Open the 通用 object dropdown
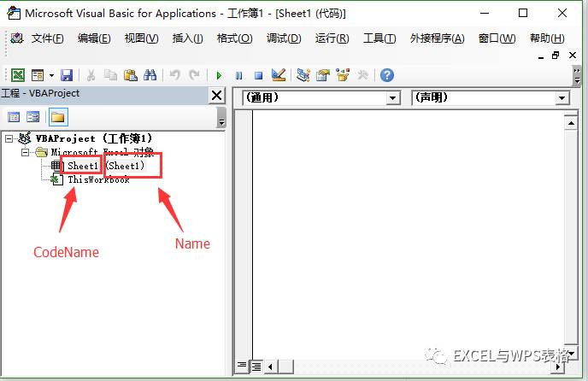Image resolution: width=588 pixels, height=381 pixels. [x=392, y=98]
